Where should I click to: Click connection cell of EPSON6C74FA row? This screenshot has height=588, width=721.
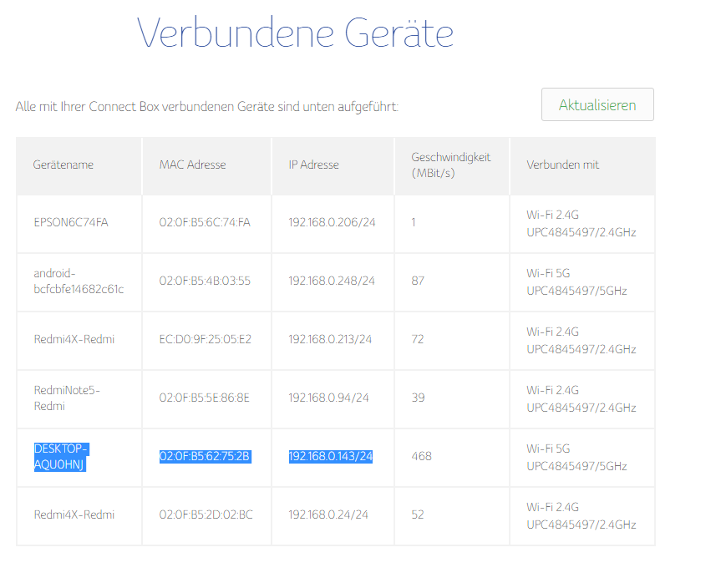pos(581,224)
